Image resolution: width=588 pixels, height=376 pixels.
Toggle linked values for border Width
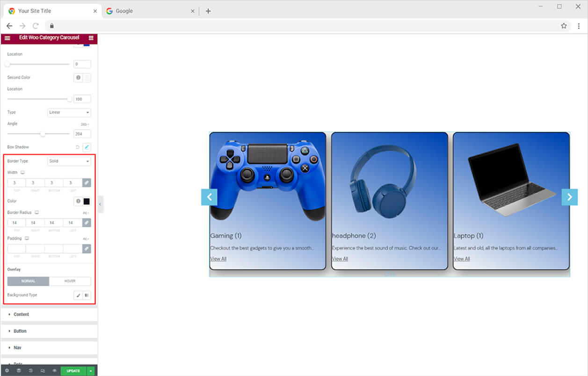(x=87, y=183)
